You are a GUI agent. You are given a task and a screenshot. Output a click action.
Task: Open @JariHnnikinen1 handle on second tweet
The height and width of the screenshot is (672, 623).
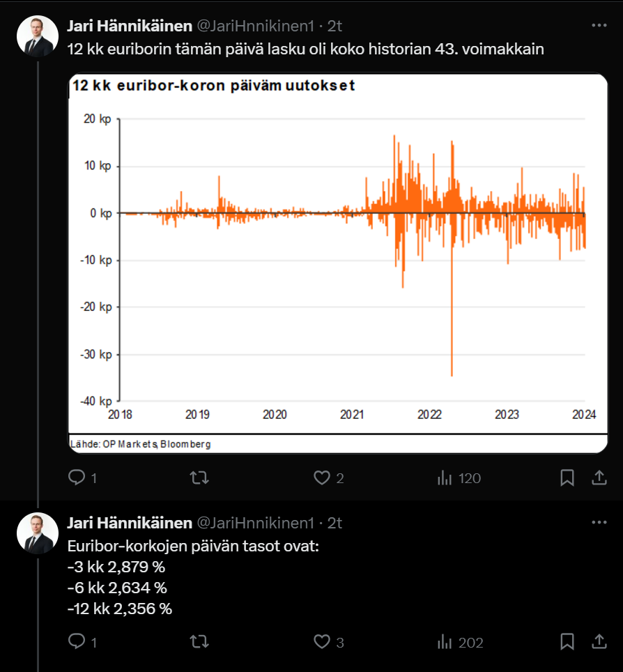tap(255, 523)
